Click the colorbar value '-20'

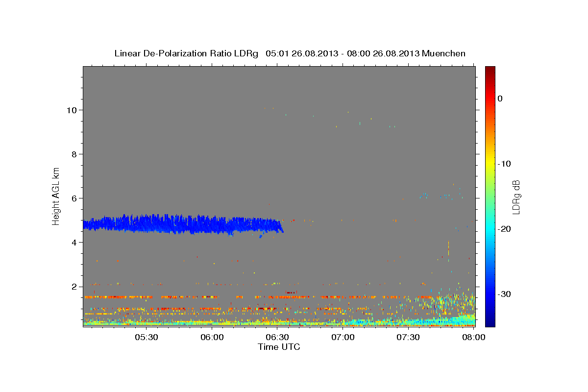point(504,229)
